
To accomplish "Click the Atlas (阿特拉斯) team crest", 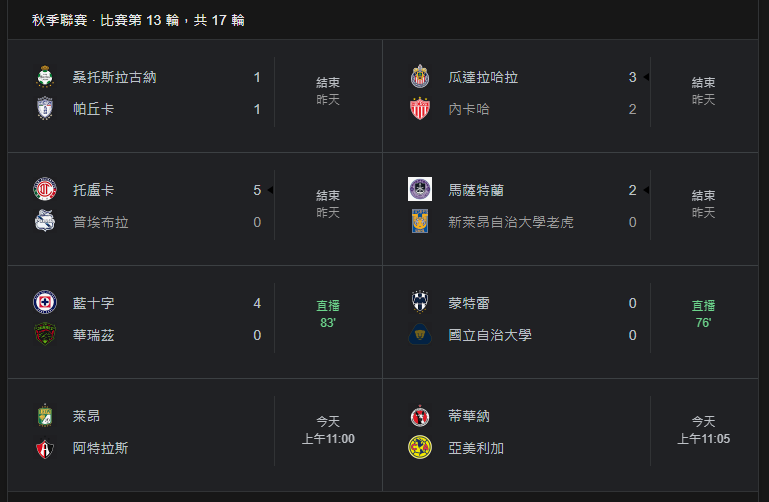I will click(45, 448).
